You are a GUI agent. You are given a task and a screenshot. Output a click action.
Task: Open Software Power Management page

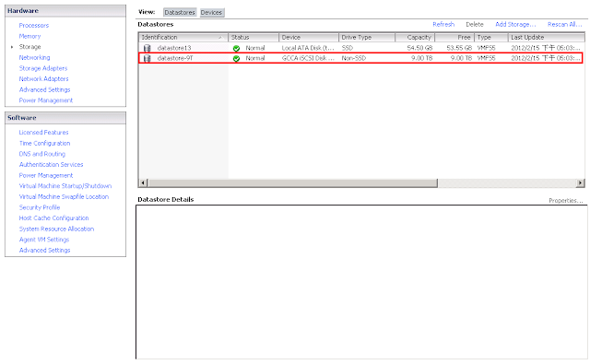click(x=46, y=176)
